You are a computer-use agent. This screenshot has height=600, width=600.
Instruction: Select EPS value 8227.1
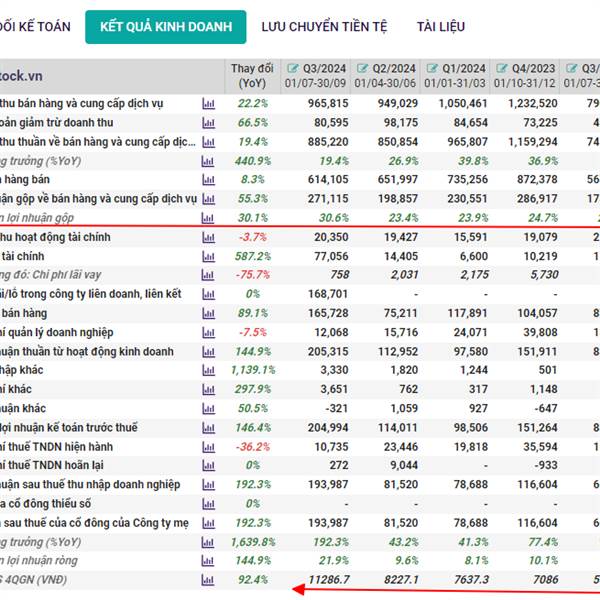[x=401, y=580]
